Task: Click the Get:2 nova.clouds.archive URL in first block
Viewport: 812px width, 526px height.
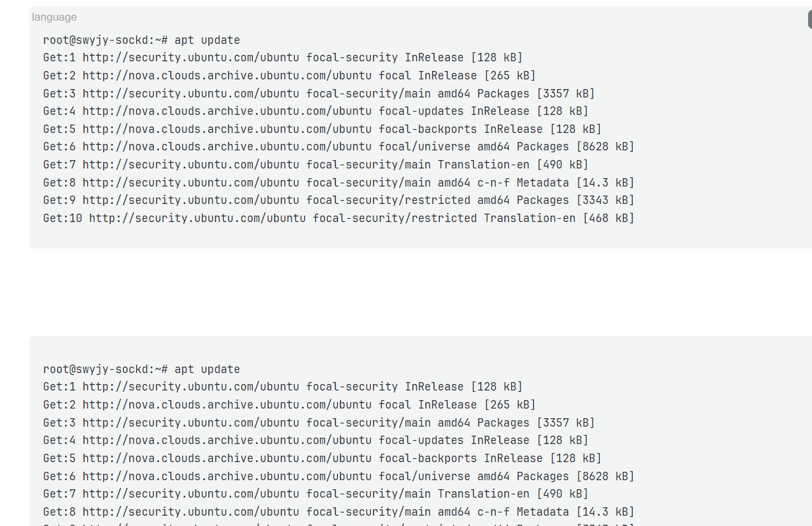Action: pos(227,76)
